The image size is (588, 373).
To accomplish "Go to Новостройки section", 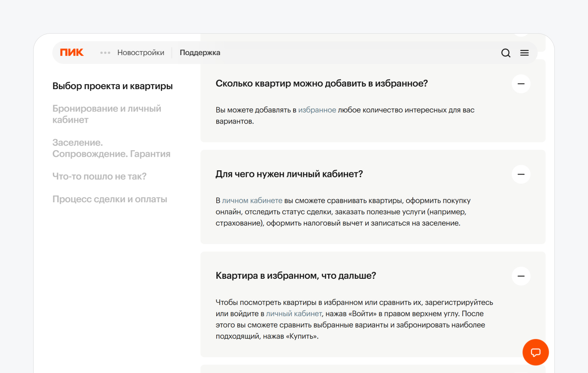I will click(x=141, y=53).
